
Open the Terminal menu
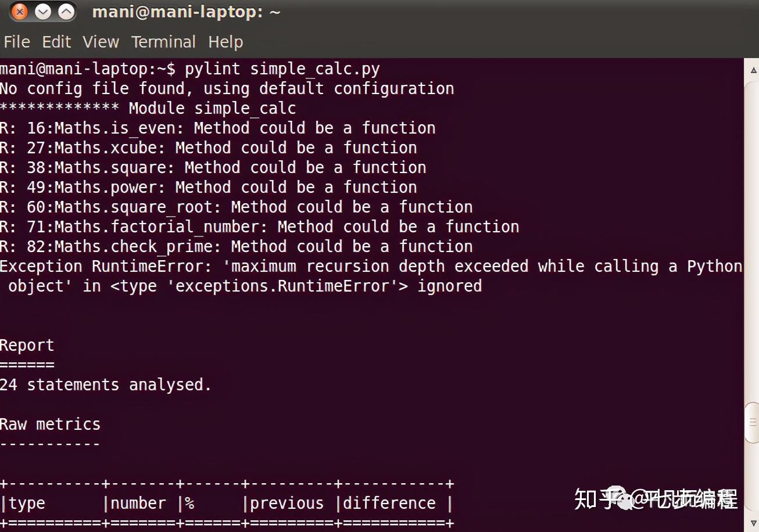coord(163,42)
